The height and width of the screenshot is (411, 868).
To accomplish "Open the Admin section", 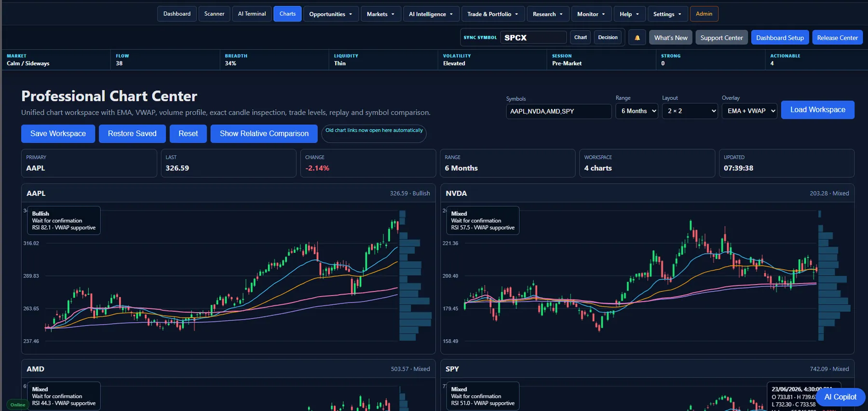I will pos(704,14).
